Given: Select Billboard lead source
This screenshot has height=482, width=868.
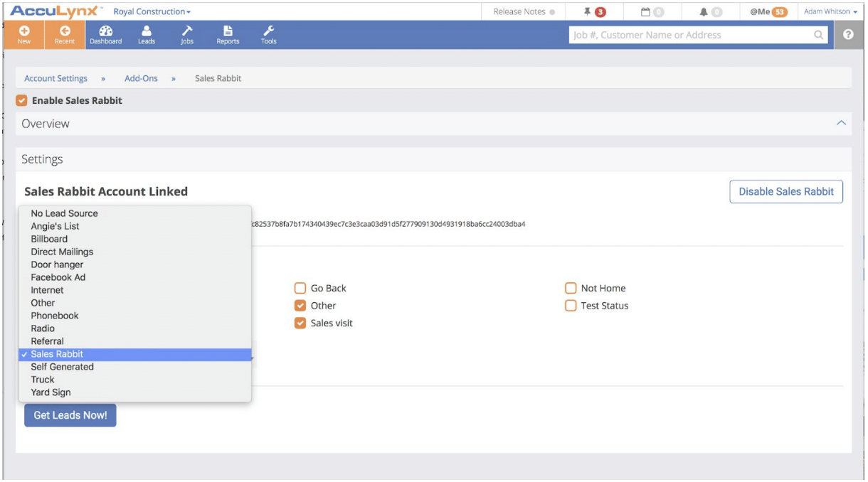Looking at the screenshot, I should tap(135, 239).
